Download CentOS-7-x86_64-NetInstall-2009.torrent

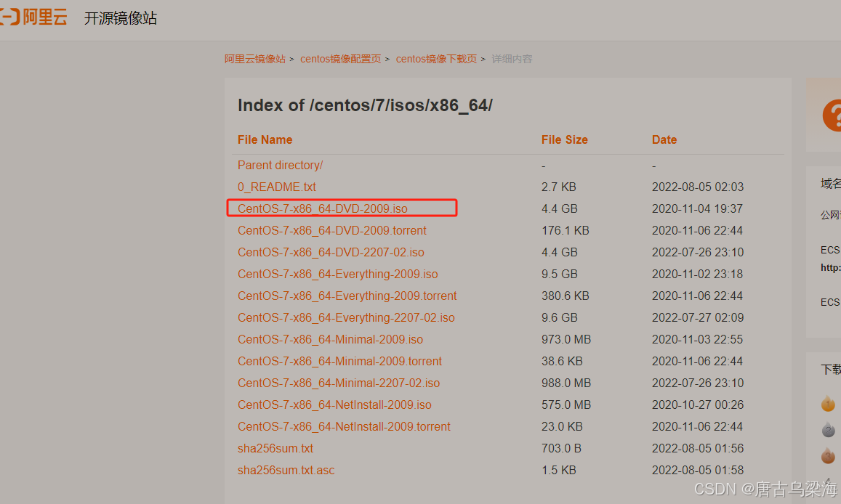point(344,426)
